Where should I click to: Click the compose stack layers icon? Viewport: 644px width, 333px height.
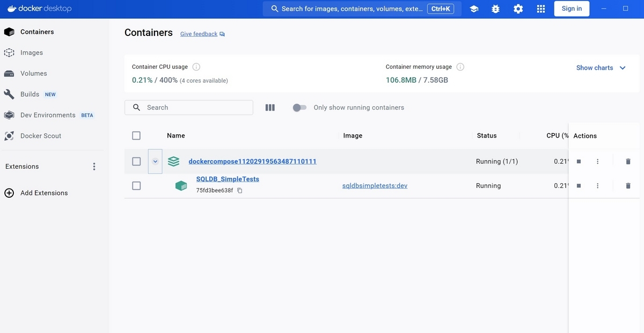[173, 161]
